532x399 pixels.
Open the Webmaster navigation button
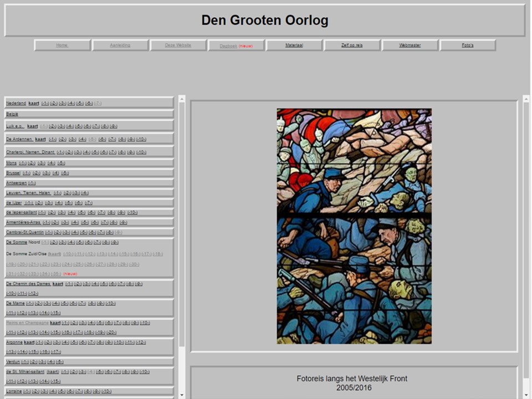click(x=410, y=45)
